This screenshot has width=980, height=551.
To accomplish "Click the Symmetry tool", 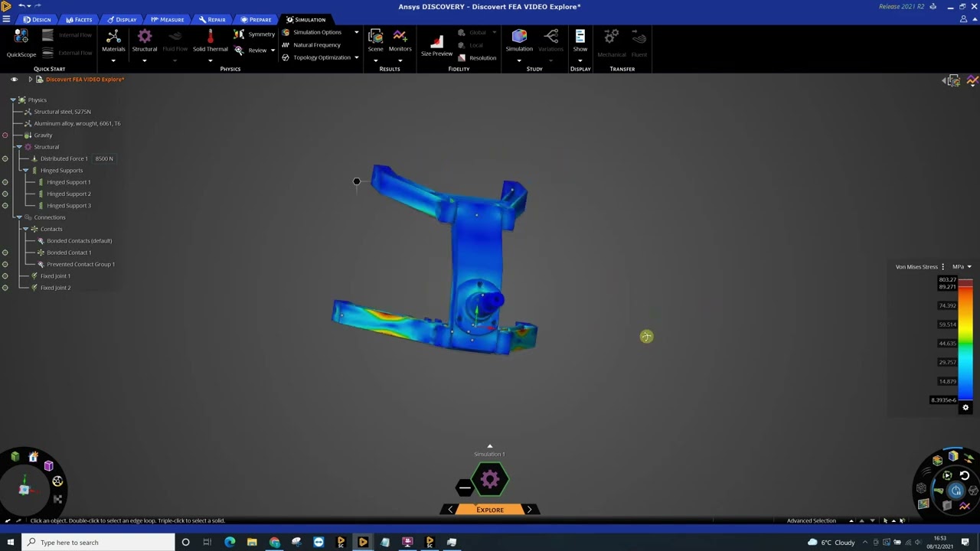I will click(x=254, y=34).
